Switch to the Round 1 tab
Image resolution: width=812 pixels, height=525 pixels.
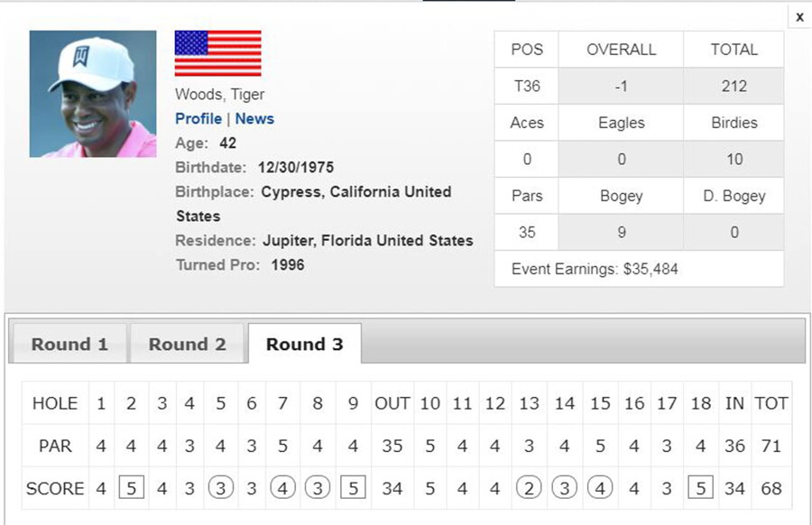click(x=69, y=344)
